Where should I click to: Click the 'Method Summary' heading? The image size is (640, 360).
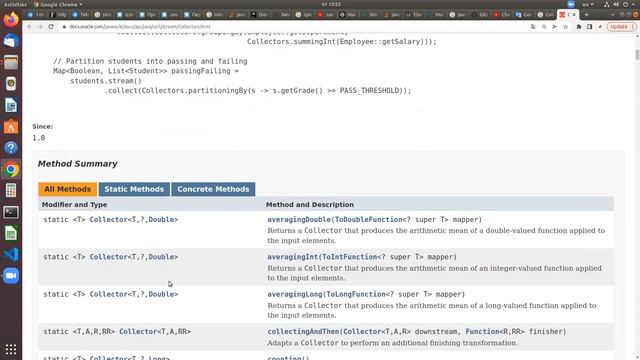78,164
